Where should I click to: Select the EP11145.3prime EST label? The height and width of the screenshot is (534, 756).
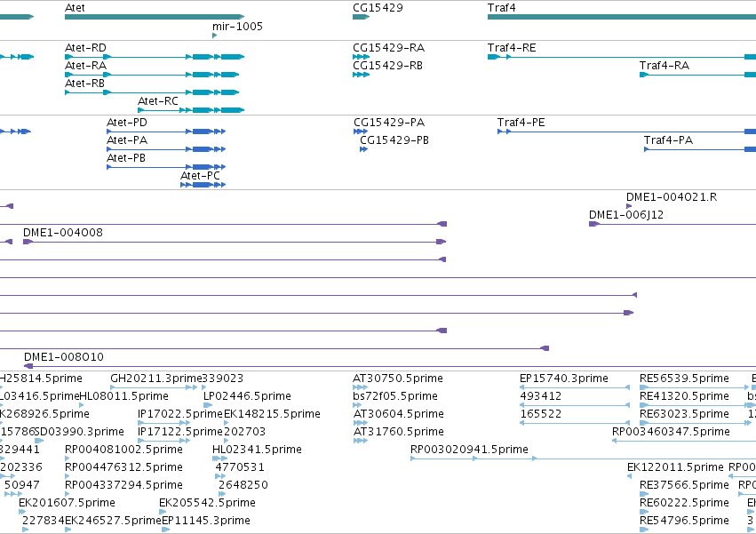(206, 521)
